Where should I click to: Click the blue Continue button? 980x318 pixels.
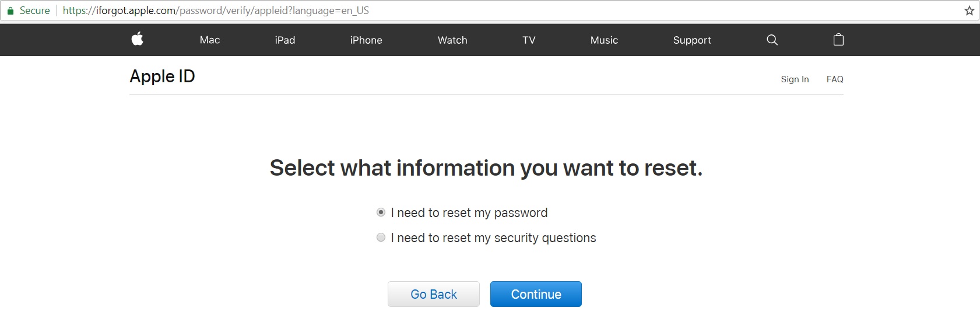tap(536, 294)
